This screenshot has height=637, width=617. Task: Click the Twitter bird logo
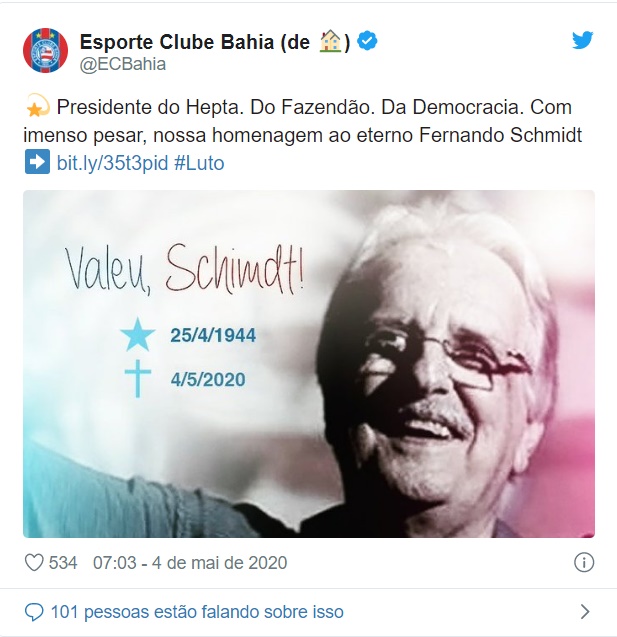582,40
